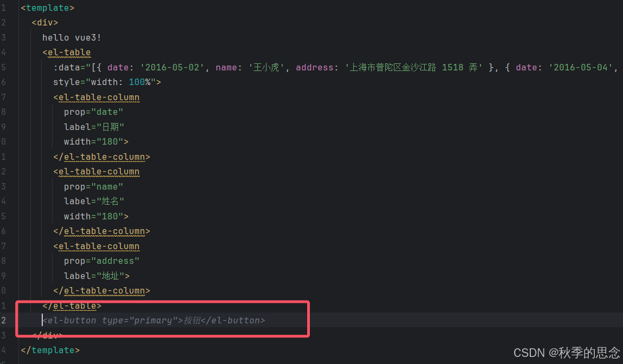This screenshot has height=364, width=623.
Task: Click the opening <template> tag
Action: click(x=48, y=8)
